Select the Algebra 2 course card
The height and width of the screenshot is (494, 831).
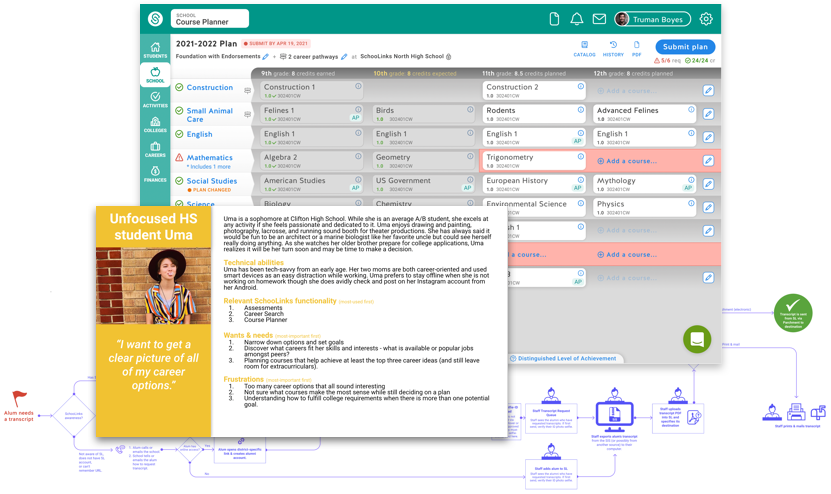tap(312, 161)
